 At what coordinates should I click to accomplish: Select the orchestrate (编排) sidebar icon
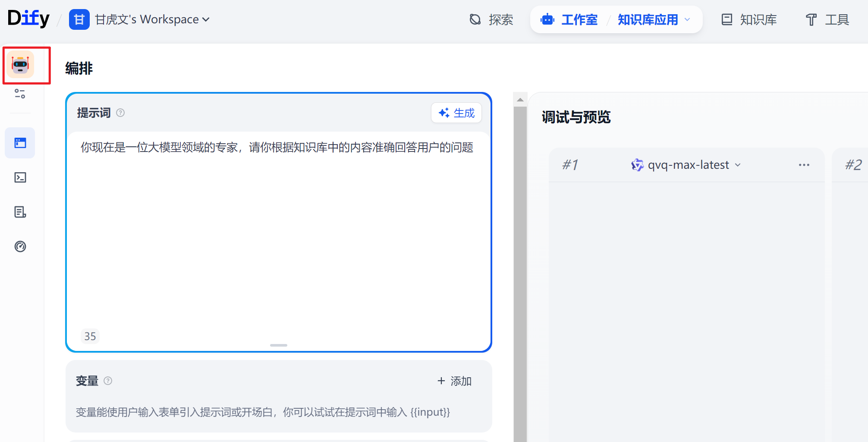pyautogui.click(x=20, y=143)
